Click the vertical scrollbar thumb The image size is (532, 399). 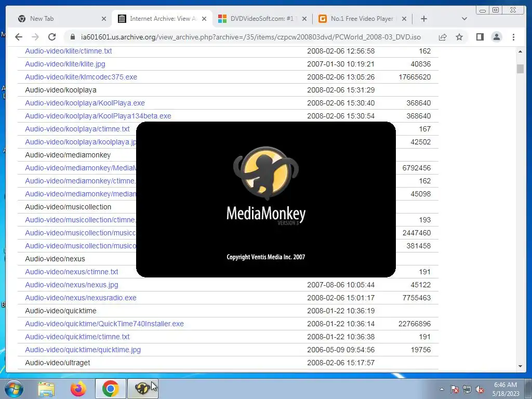(520, 69)
